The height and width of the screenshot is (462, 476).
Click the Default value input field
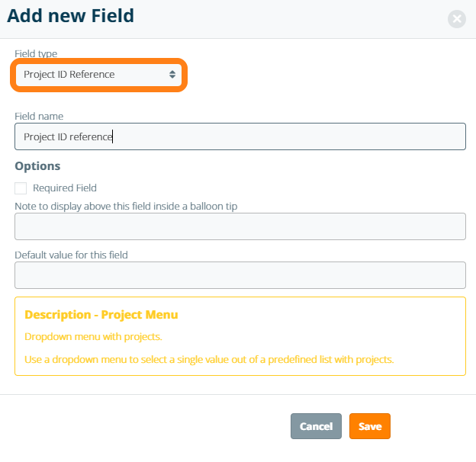[240, 275]
